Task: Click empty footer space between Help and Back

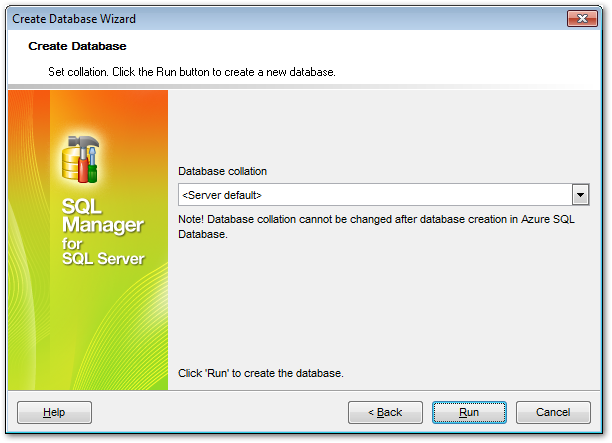Action: (220, 412)
